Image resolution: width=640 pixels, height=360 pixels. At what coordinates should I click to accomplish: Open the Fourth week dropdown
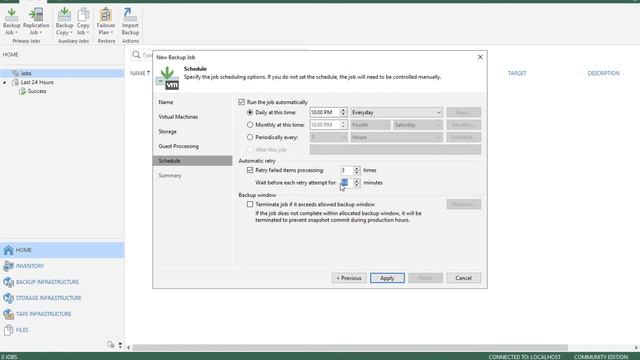[370, 124]
